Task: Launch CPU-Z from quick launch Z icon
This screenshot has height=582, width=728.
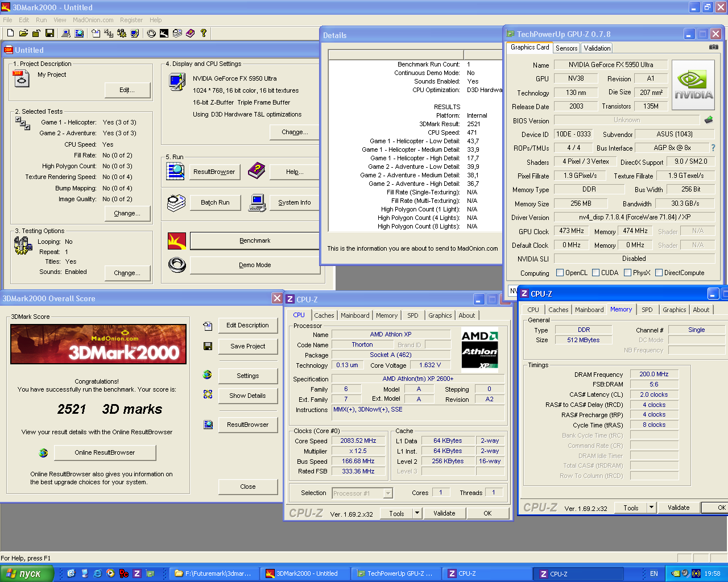Action: click(x=137, y=573)
